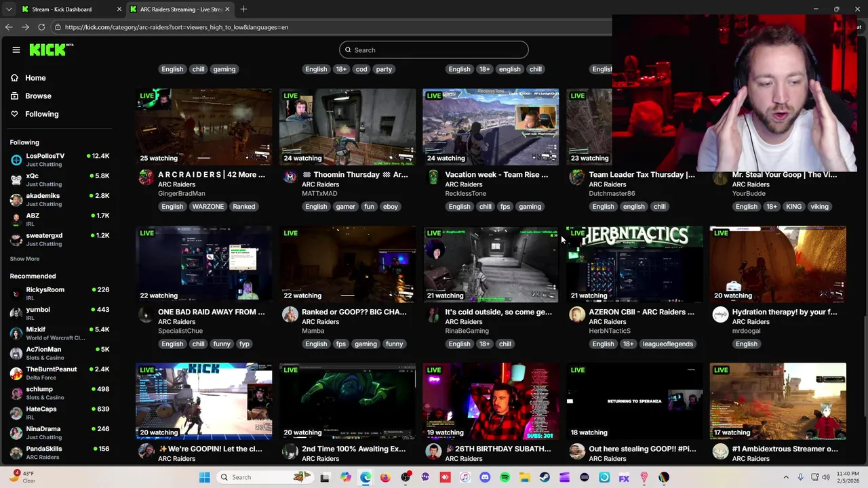868x488 pixels.
Task: Click the leagueoflegends tag under HerbNTacticS
Action: (x=668, y=344)
